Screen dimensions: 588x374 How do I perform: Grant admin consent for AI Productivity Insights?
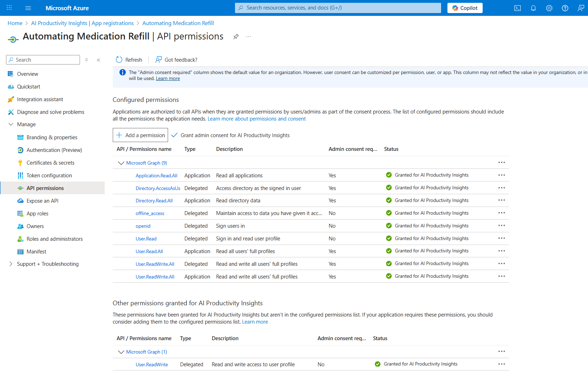tap(230, 135)
